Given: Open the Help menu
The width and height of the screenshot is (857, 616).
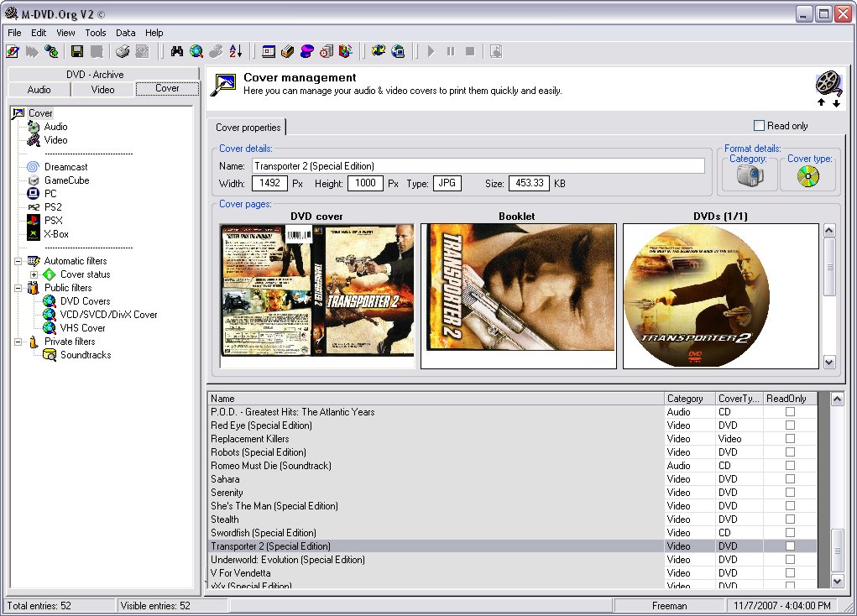Looking at the screenshot, I should coord(154,33).
